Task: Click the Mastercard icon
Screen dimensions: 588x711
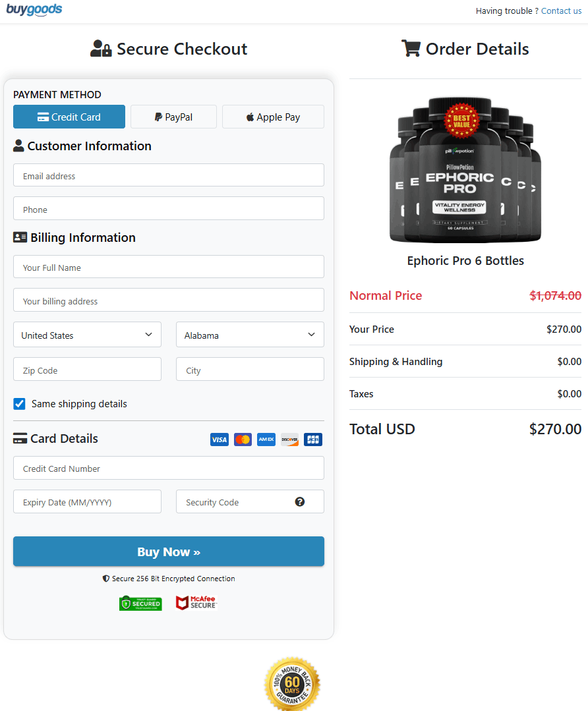Action: pos(243,440)
